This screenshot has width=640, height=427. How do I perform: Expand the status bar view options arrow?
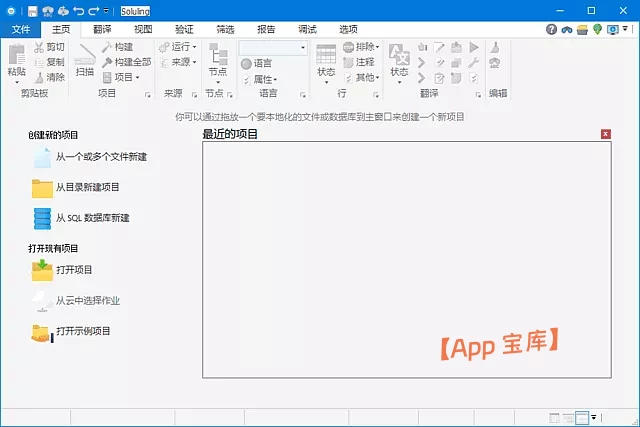coord(594,417)
